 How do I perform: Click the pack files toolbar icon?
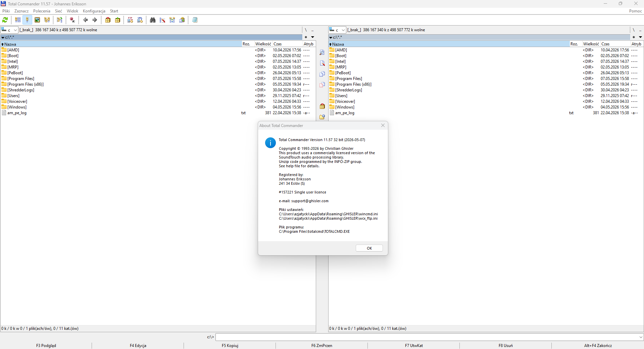pos(108,20)
